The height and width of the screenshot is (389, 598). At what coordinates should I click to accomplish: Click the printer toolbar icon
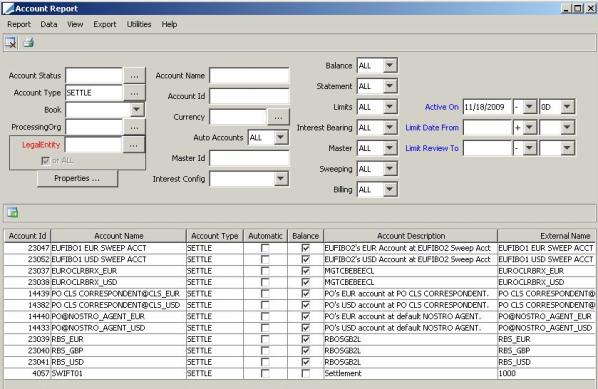(x=29, y=42)
